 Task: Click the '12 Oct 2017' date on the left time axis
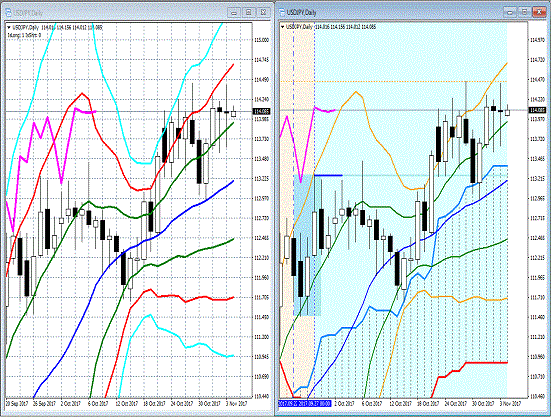pyautogui.click(x=127, y=404)
